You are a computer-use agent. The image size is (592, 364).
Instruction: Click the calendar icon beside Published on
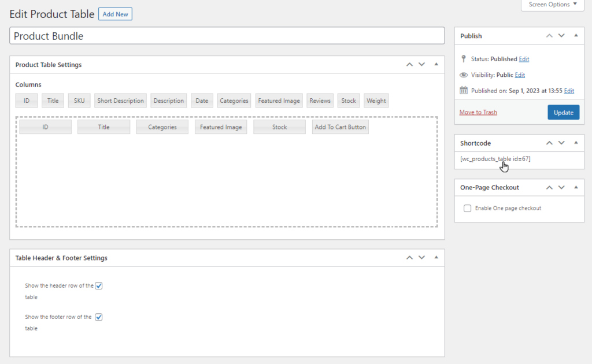(464, 90)
